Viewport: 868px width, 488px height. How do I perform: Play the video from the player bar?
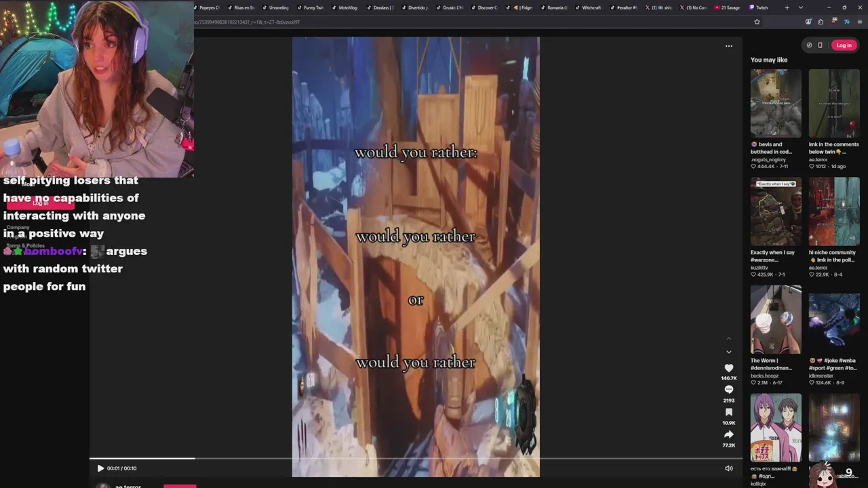(100, 468)
